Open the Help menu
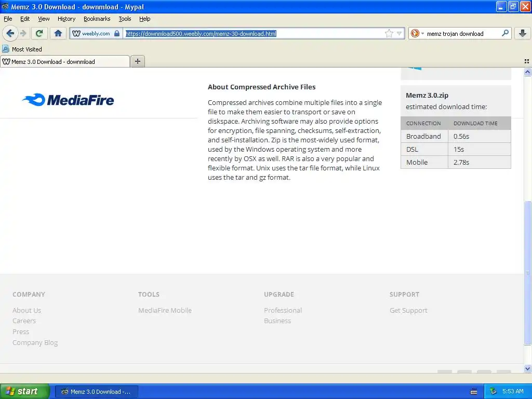The image size is (532, 399). 144,19
